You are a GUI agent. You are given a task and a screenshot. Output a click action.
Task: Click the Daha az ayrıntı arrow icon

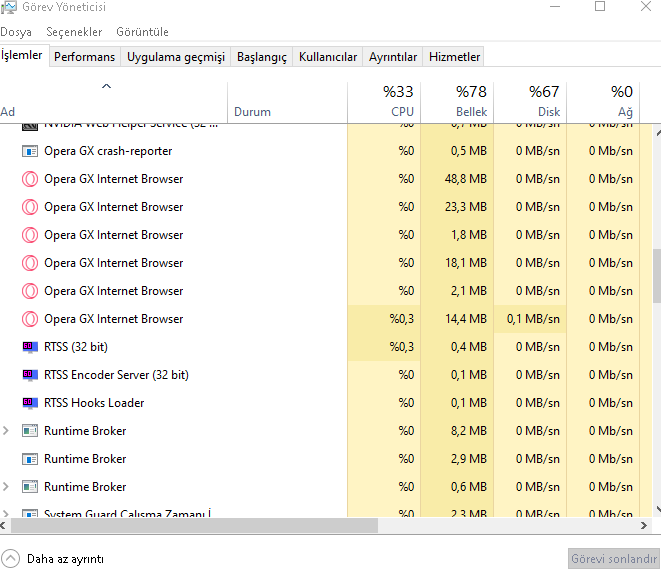click(11, 559)
